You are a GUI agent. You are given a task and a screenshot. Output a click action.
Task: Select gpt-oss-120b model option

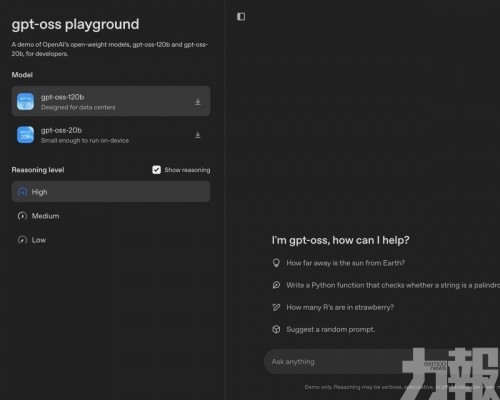point(111,101)
